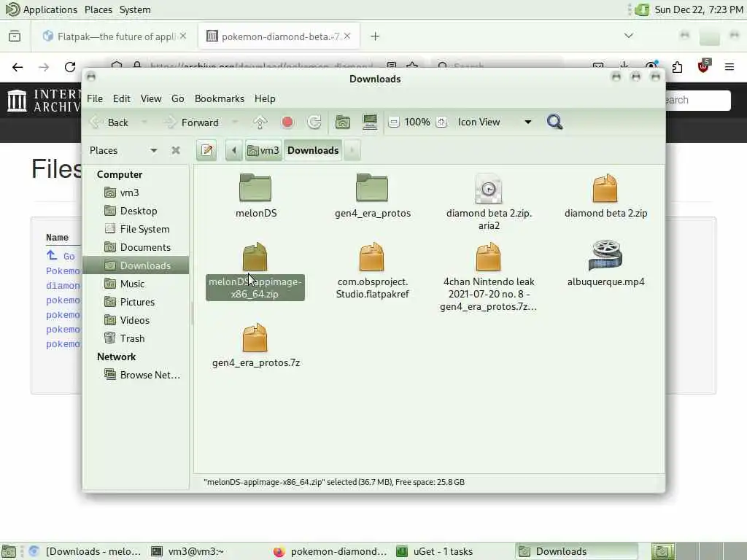The width and height of the screenshot is (747, 560).
Task: Select Documents in sidebar
Action: (136, 247)
